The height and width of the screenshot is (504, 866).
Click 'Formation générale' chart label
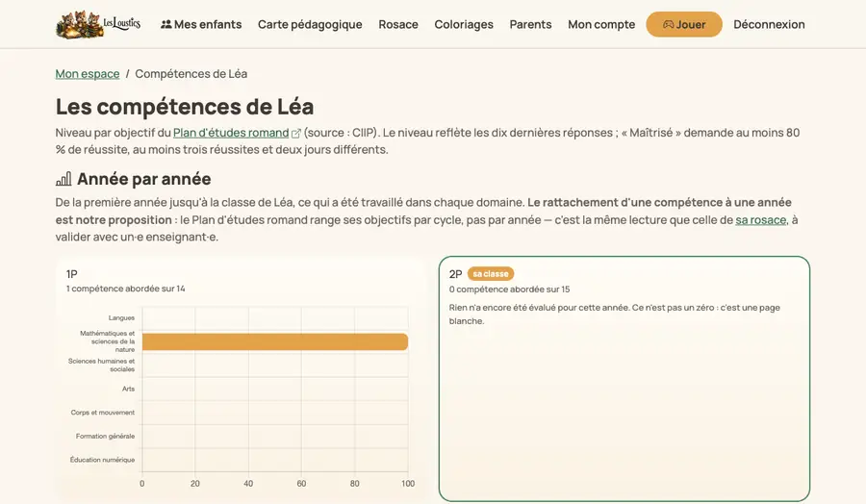pos(106,436)
